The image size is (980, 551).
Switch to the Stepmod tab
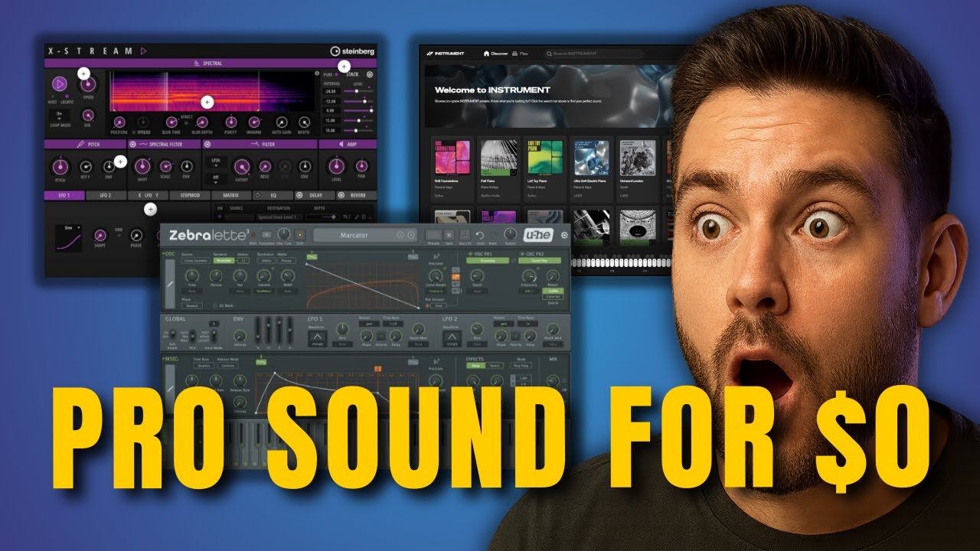(190, 195)
